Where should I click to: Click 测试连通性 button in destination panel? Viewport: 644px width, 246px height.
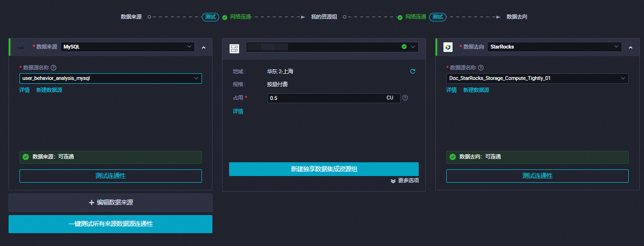click(x=537, y=176)
